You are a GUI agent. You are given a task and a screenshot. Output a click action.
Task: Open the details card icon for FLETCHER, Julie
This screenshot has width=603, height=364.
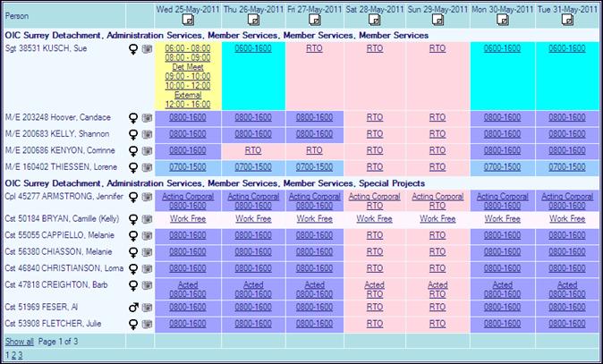(x=147, y=324)
